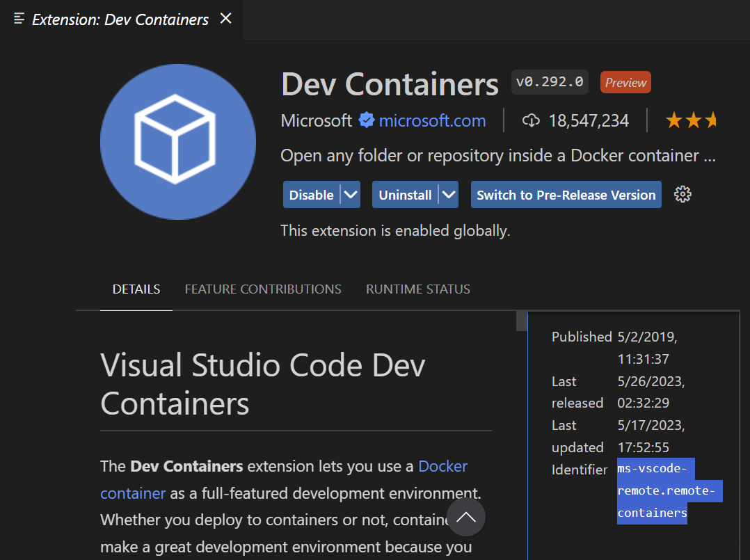This screenshot has width=750, height=560.
Task: Click the vertical scrollbar thumb in details
Action: tap(521, 321)
